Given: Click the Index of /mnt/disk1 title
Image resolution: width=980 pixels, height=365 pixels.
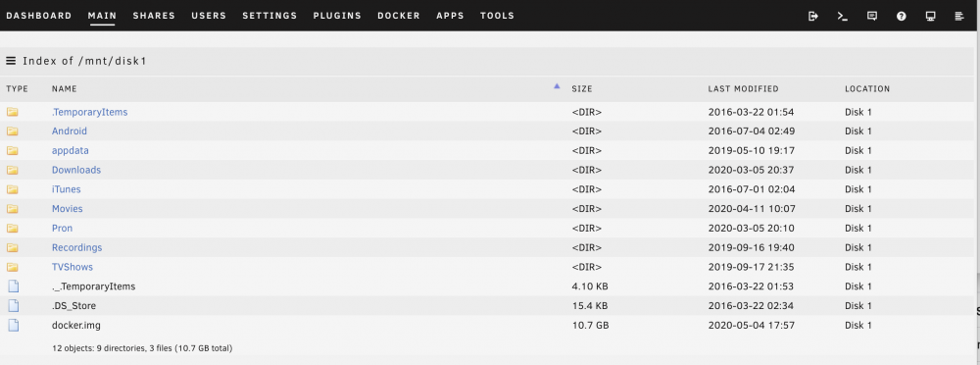Looking at the screenshot, I should point(84,62).
